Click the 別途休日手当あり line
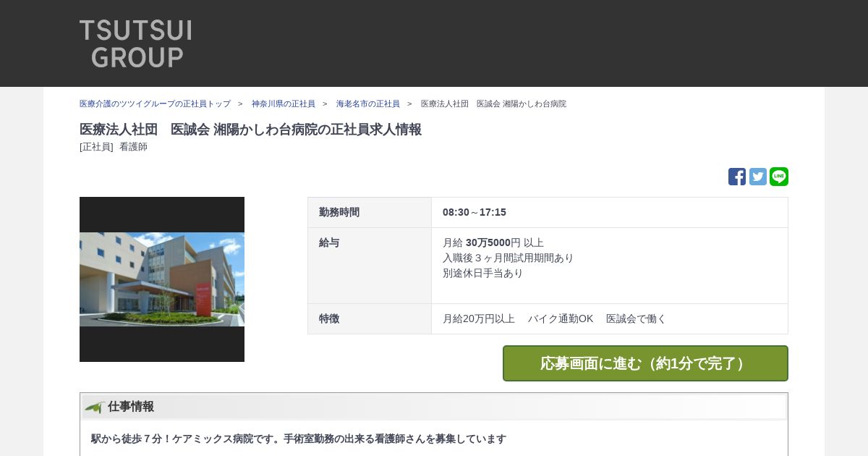The width and height of the screenshot is (868, 456). click(x=482, y=273)
